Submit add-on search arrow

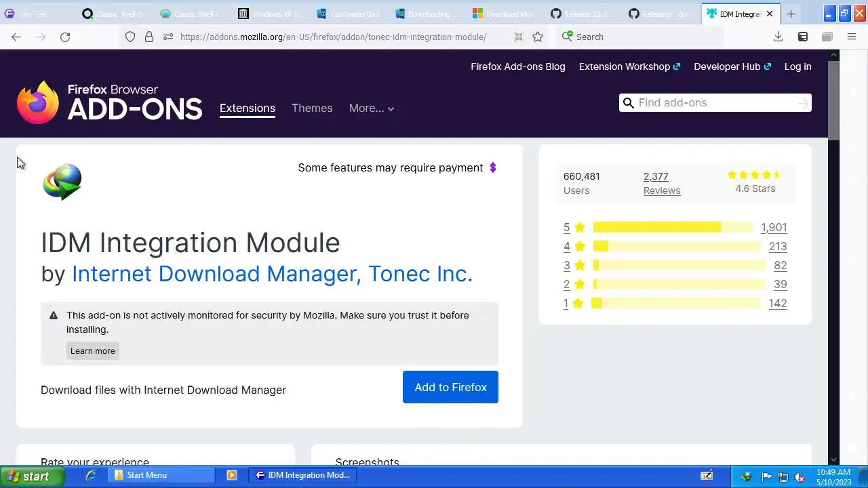point(803,103)
